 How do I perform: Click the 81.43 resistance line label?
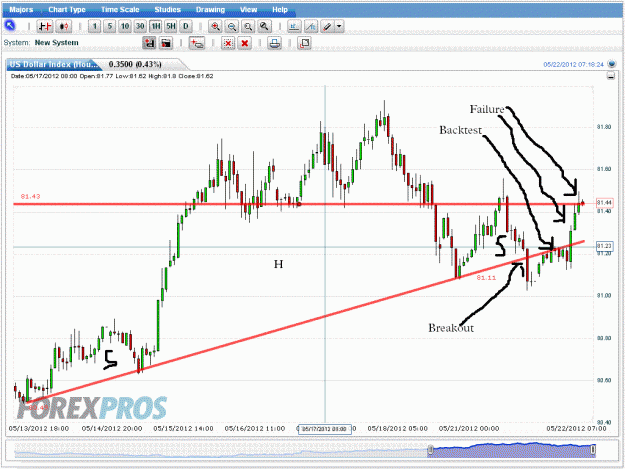tap(30, 196)
